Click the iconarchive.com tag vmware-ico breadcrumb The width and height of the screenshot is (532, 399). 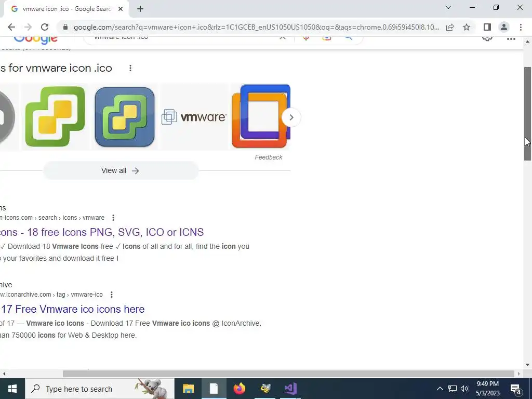coord(51,295)
